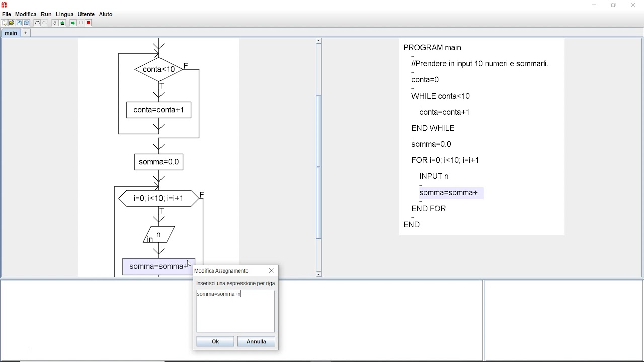
Task: Confirm the assignment with Ok
Action: tap(215, 341)
